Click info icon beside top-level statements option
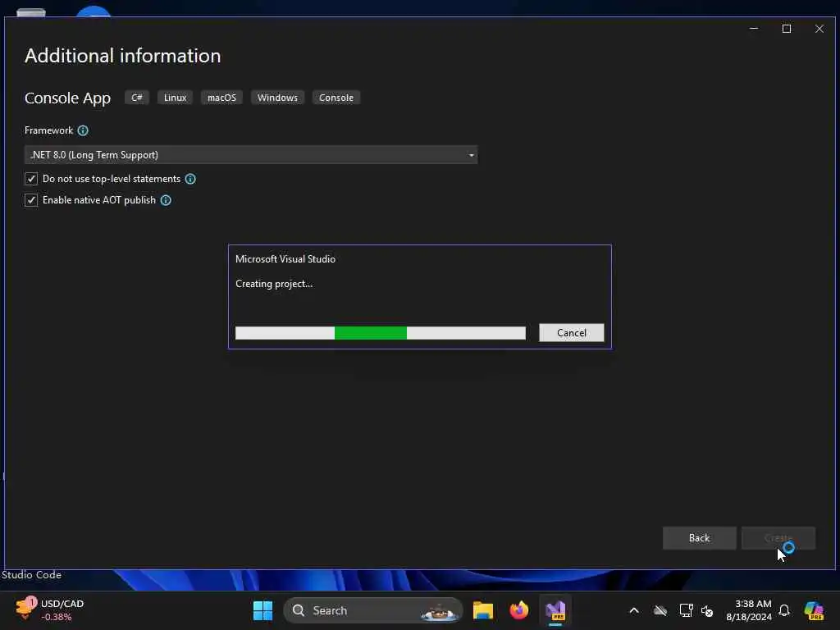Image resolution: width=840 pixels, height=630 pixels. tap(190, 179)
